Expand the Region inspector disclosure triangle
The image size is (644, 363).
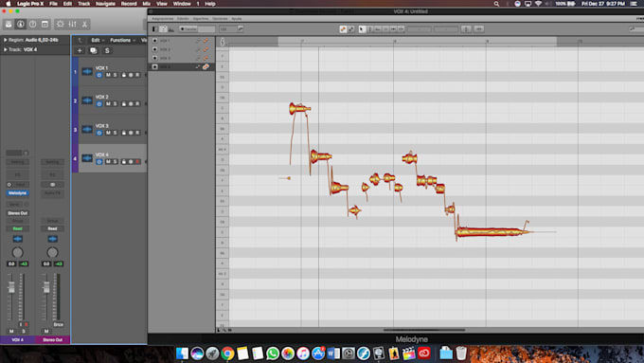(6, 40)
